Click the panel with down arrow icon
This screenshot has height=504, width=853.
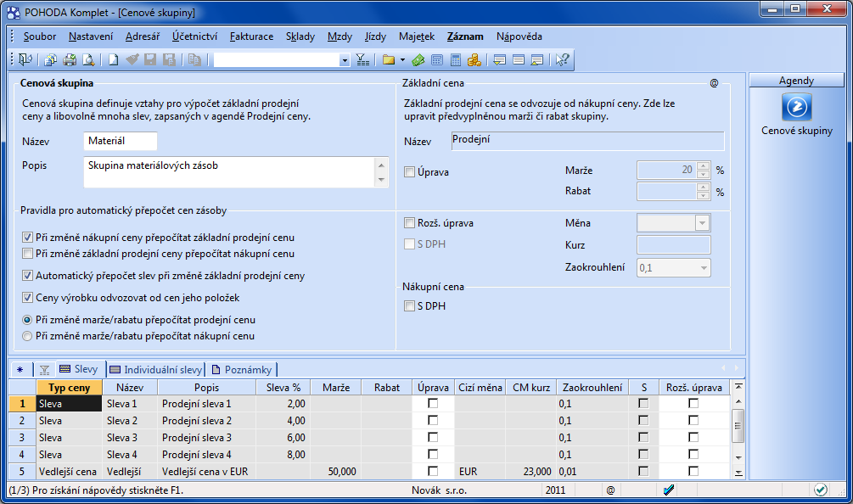[499, 59]
